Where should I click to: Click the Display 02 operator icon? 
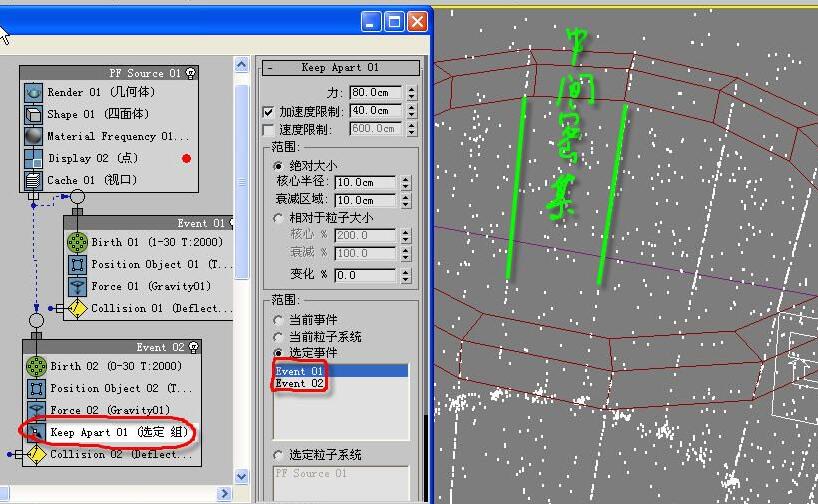click(x=33, y=158)
